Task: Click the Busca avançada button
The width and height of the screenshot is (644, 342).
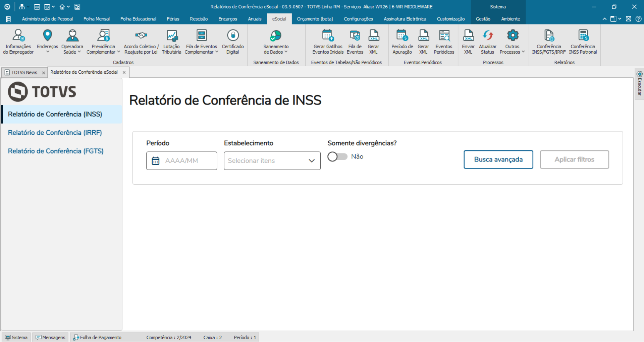Action: pyautogui.click(x=498, y=159)
